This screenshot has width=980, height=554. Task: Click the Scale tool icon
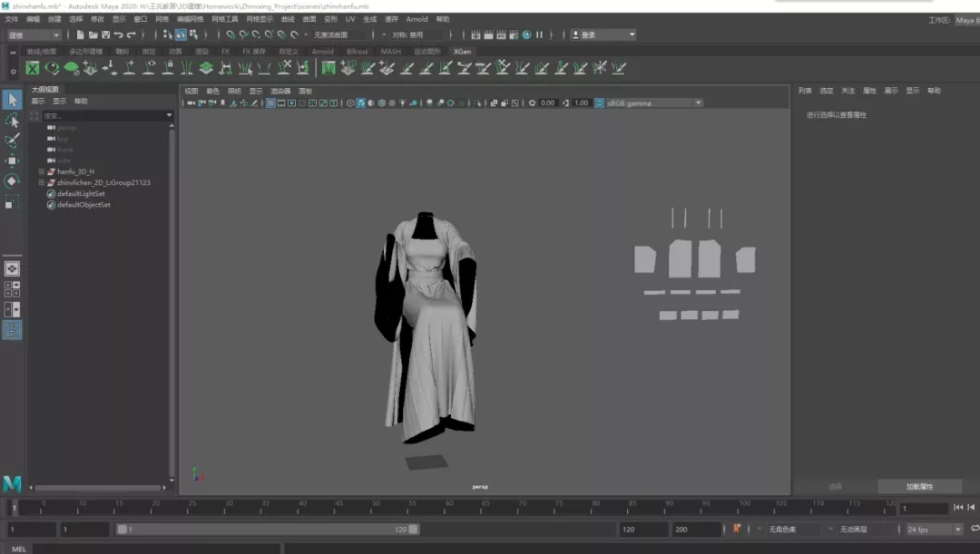tap(12, 202)
